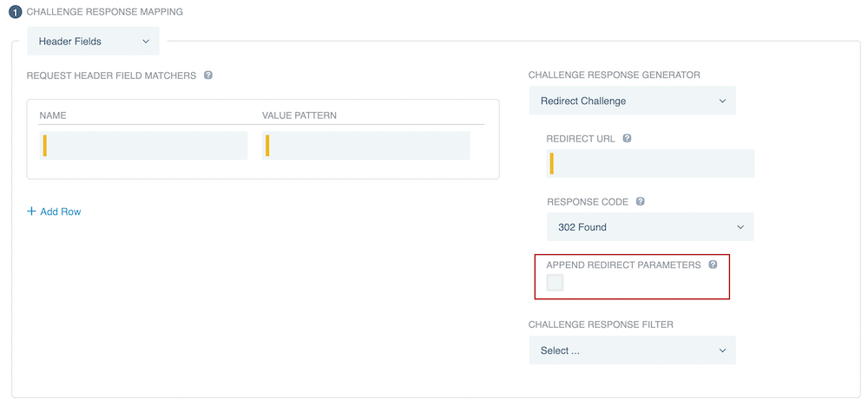Screen dimensions: 868x406
Task: Click into the Value Pattern input field
Action: [x=366, y=146]
